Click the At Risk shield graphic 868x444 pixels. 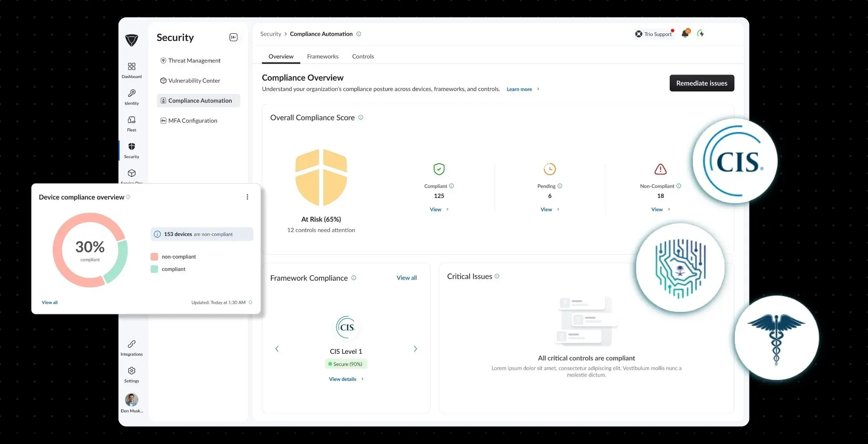pos(321,177)
